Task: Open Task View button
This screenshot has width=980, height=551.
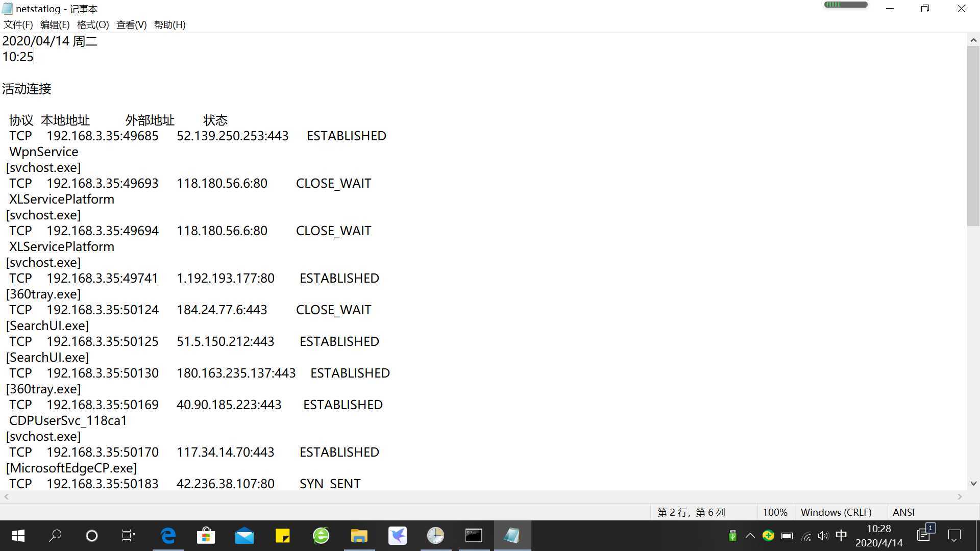Action: [x=128, y=536]
